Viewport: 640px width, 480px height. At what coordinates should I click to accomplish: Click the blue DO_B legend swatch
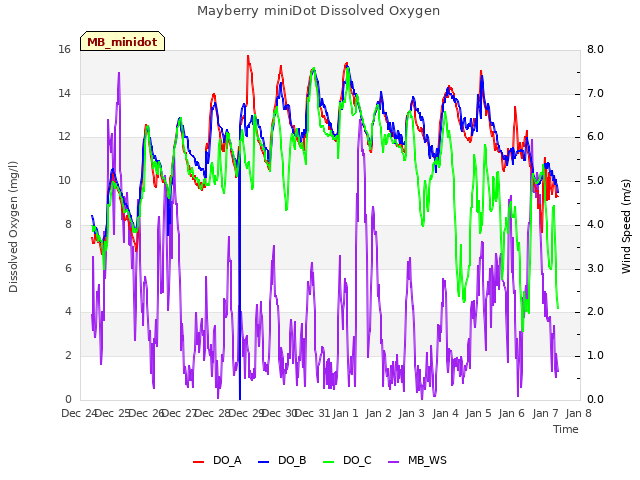coord(264,462)
